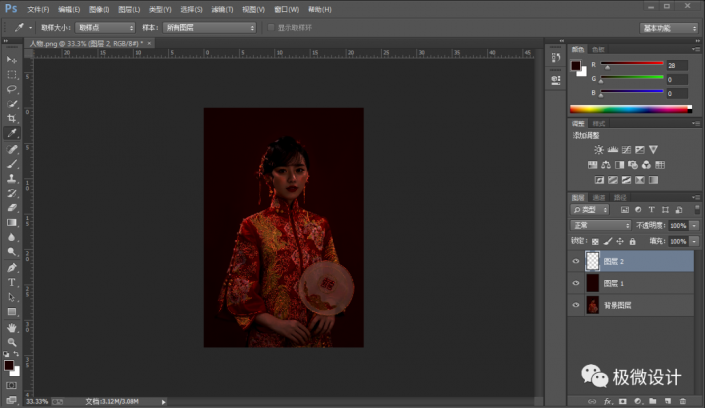The image size is (705, 408).
Task: Add a Color Balance adjustment
Action: coord(606,165)
